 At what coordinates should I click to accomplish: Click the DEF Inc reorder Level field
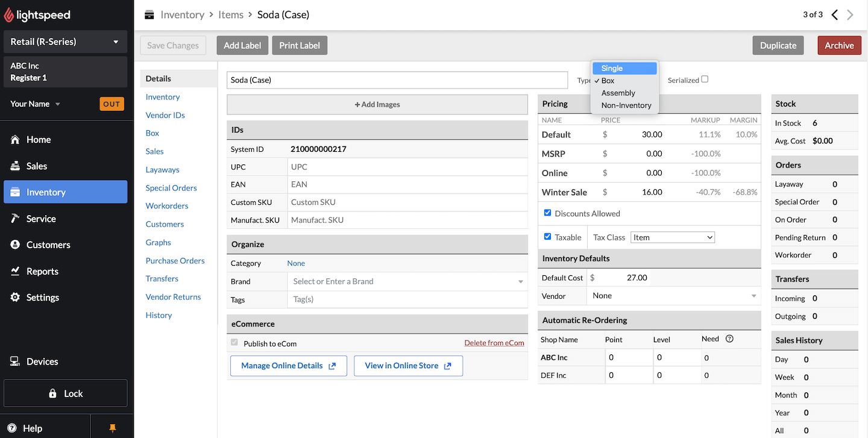pyautogui.click(x=677, y=375)
